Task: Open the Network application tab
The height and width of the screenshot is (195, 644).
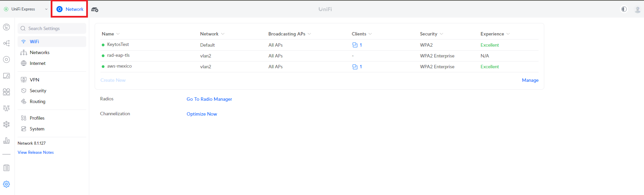Action: click(x=70, y=9)
